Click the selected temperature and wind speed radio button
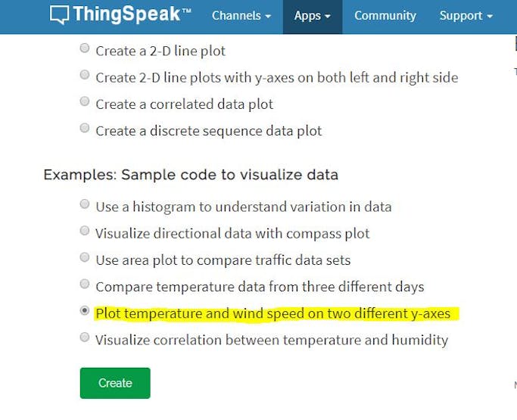 click(x=85, y=312)
